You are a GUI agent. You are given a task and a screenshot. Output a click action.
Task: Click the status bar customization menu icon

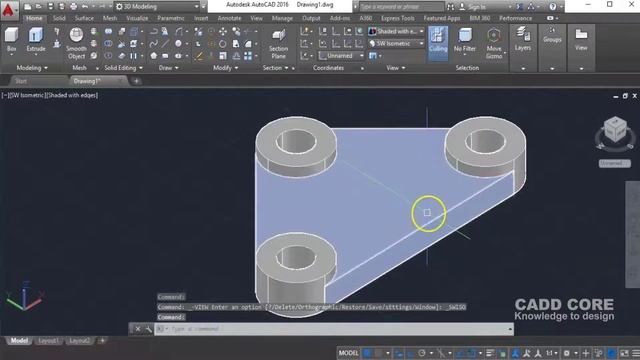(x=636, y=353)
